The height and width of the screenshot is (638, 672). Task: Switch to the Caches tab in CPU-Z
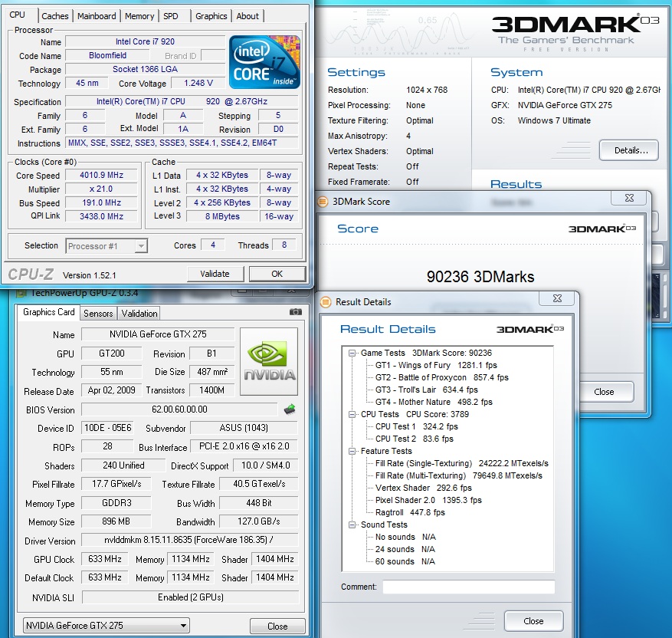click(55, 16)
